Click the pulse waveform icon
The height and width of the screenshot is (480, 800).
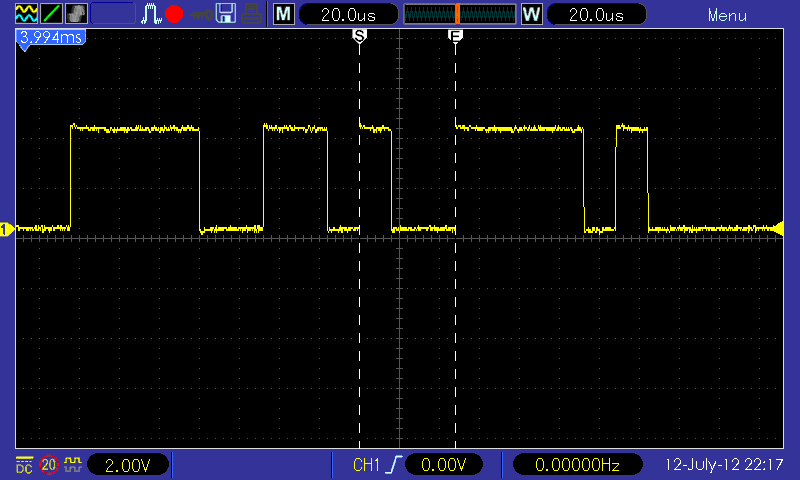pyautogui.click(x=151, y=14)
